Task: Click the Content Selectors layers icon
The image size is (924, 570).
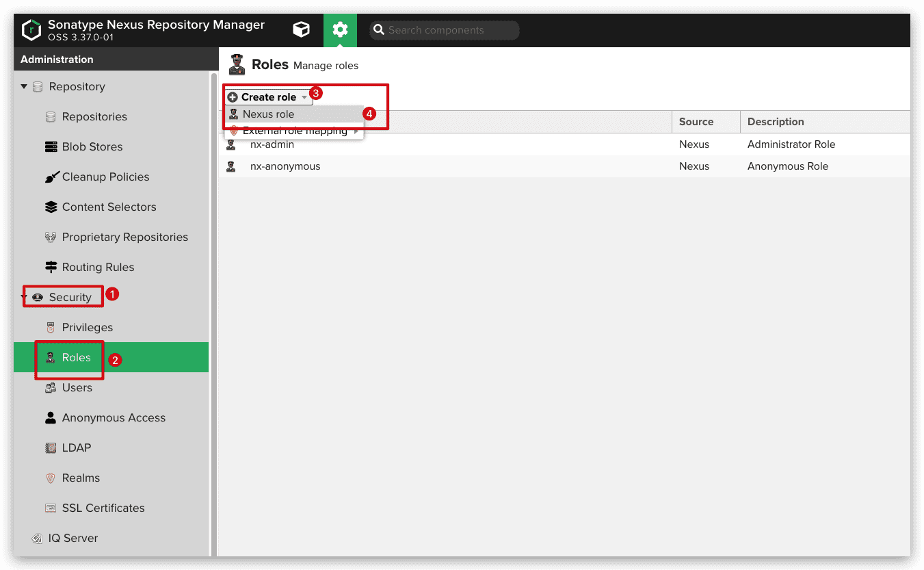Action: [51, 207]
